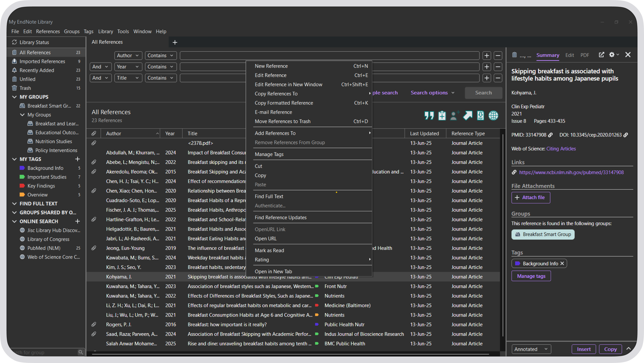This screenshot has width=644, height=363.
Task: Click the Find Full Text PDF icon
Action: click(480, 116)
